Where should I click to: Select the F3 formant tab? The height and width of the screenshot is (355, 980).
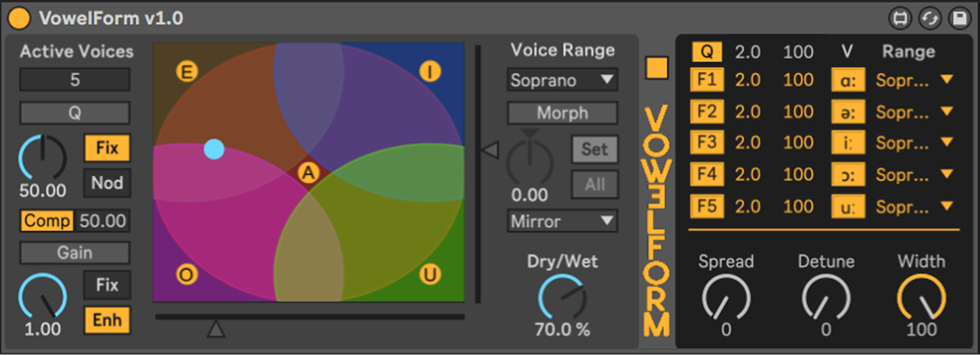[706, 143]
